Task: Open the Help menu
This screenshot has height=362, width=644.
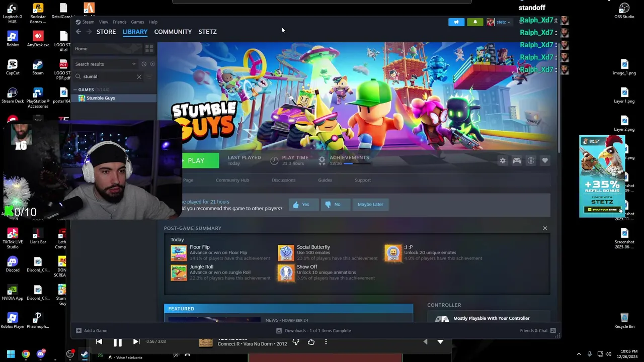Action: click(x=153, y=22)
